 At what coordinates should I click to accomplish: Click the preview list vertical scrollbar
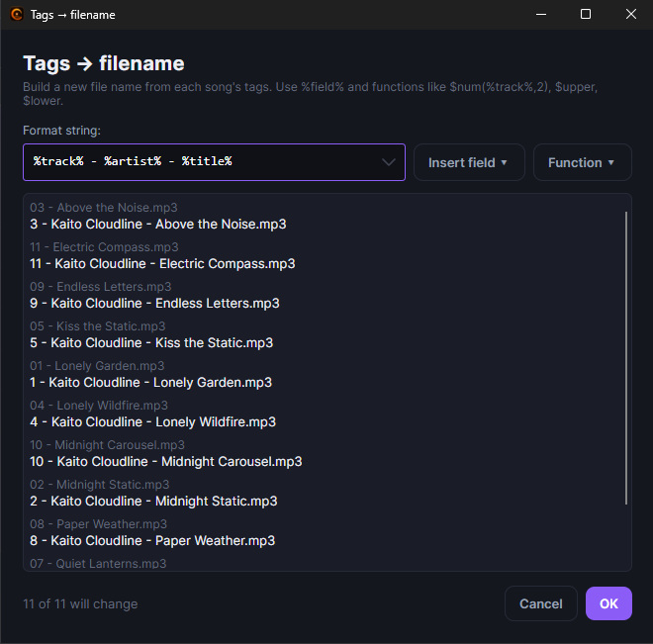tap(626, 358)
